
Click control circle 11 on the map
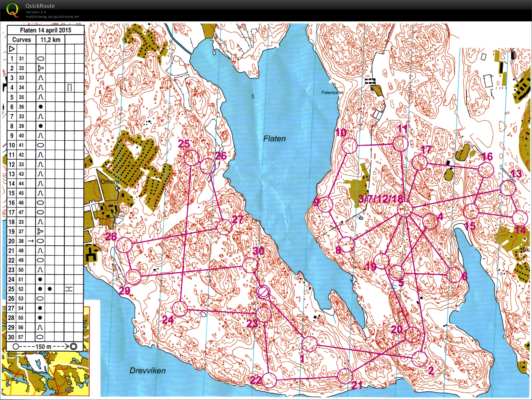pyautogui.click(x=400, y=144)
